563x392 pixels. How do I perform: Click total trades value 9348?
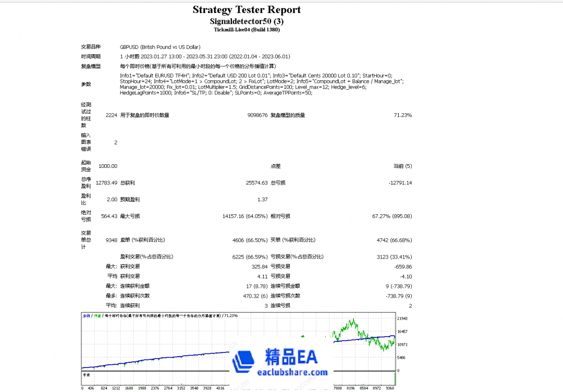[x=111, y=240]
